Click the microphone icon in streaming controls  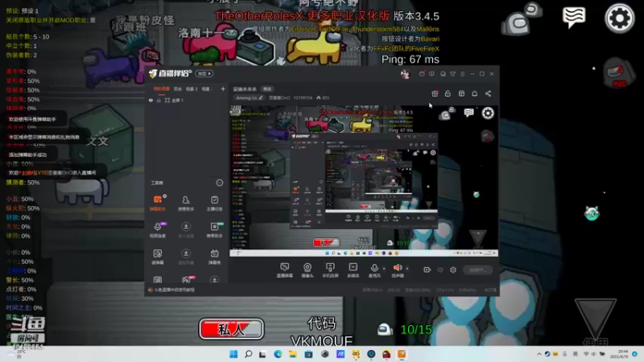click(374, 268)
